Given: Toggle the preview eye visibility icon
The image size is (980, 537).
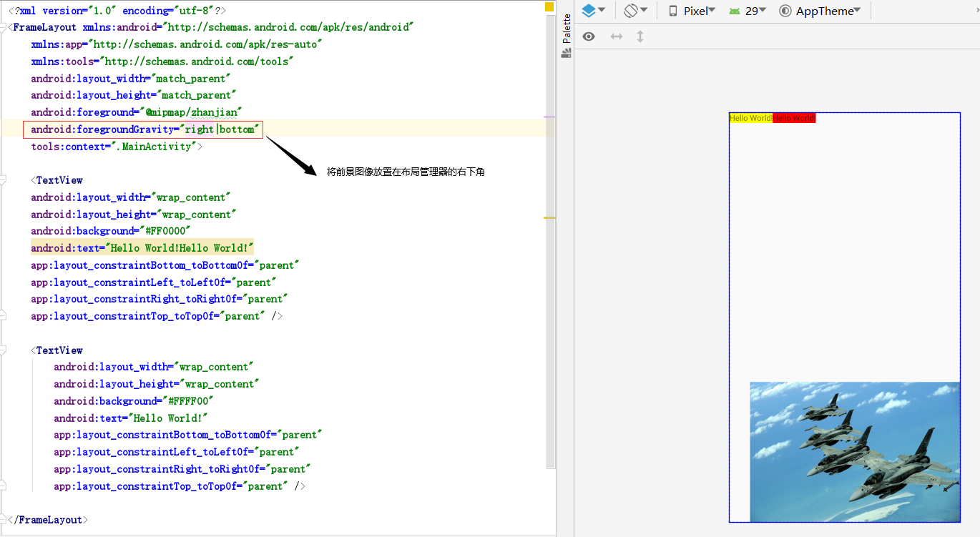Looking at the screenshot, I should coord(588,36).
